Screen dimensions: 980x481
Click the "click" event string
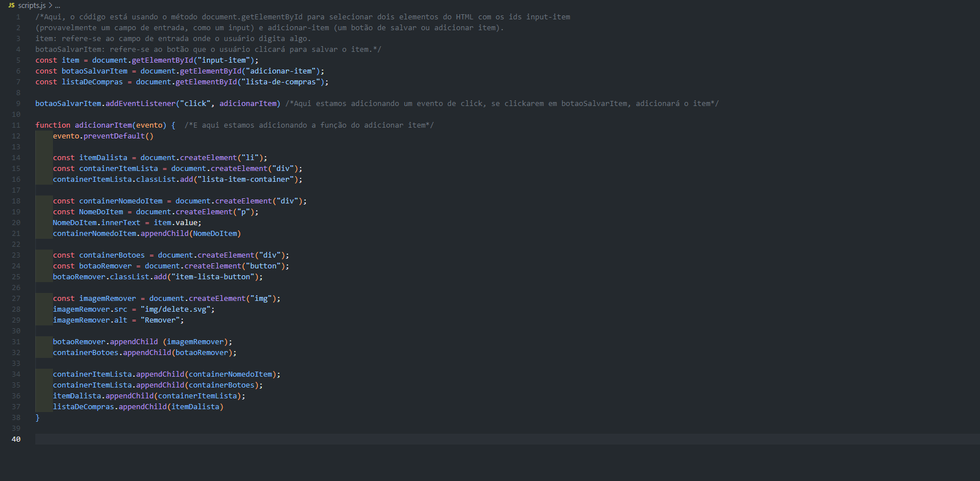[195, 104]
